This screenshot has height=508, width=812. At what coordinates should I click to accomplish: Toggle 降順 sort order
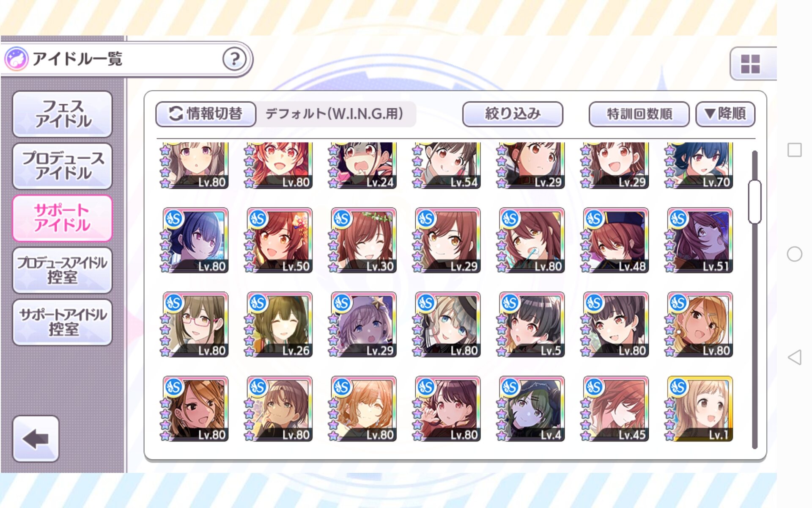coord(725,114)
